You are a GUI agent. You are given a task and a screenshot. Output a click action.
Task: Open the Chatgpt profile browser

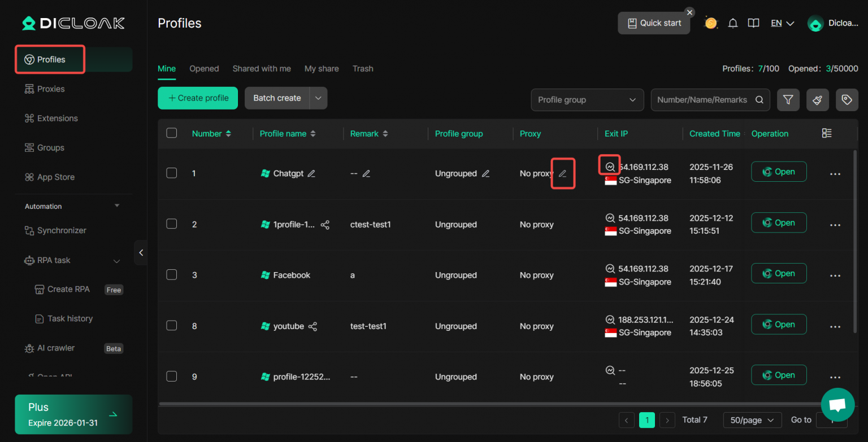click(x=779, y=172)
